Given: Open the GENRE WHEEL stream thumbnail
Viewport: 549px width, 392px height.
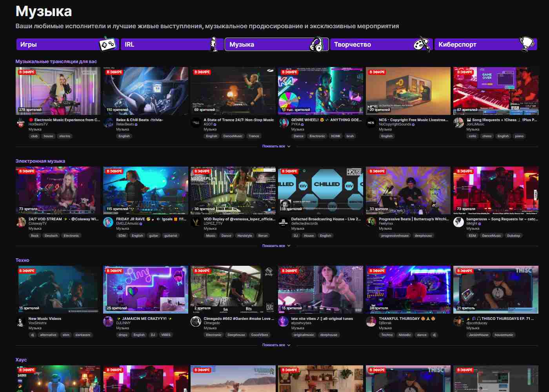Looking at the screenshot, I should (320, 91).
